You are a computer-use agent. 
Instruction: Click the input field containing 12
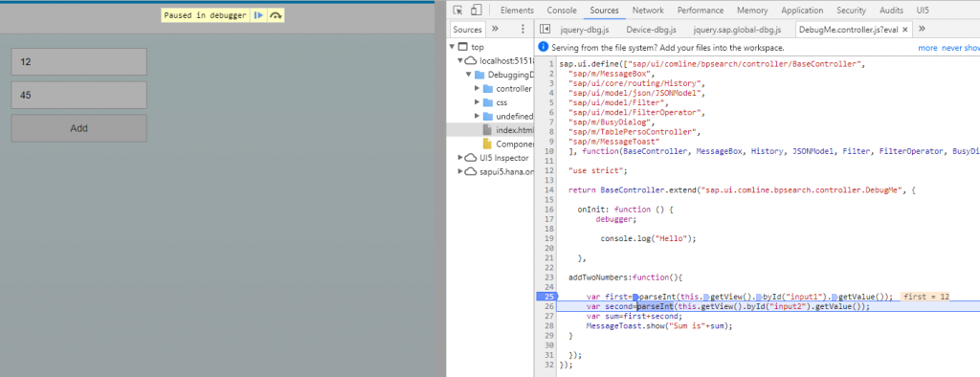pyautogui.click(x=78, y=62)
